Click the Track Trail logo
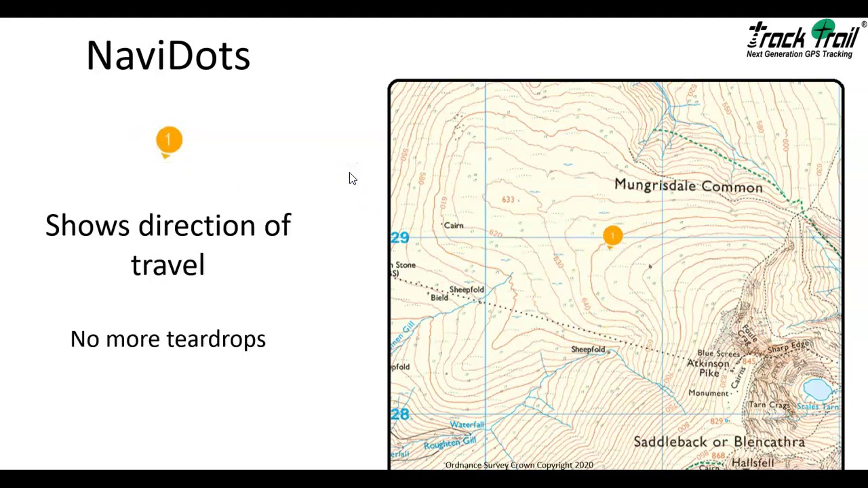This screenshot has width=868, height=488. click(x=806, y=39)
